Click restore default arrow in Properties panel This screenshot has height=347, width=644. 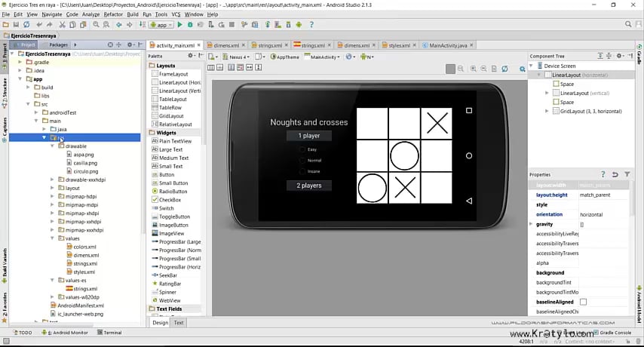pyautogui.click(x=615, y=174)
